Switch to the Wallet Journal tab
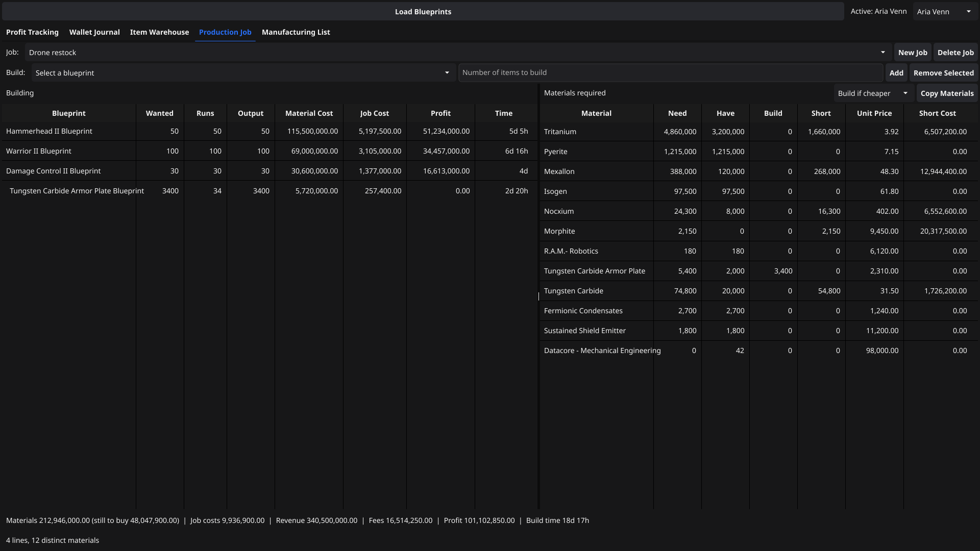980x551 pixels. coord(94,32)
